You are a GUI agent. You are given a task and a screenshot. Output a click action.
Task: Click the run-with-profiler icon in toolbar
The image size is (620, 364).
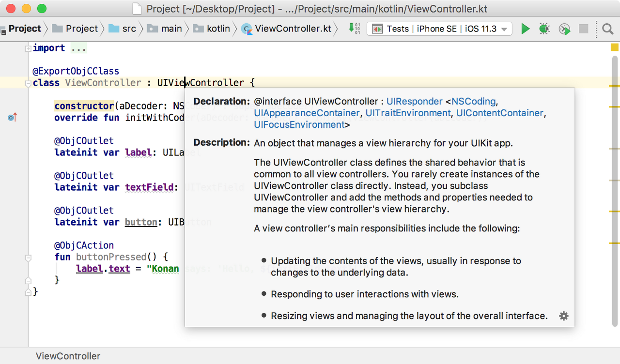click(x=564, y=29)
